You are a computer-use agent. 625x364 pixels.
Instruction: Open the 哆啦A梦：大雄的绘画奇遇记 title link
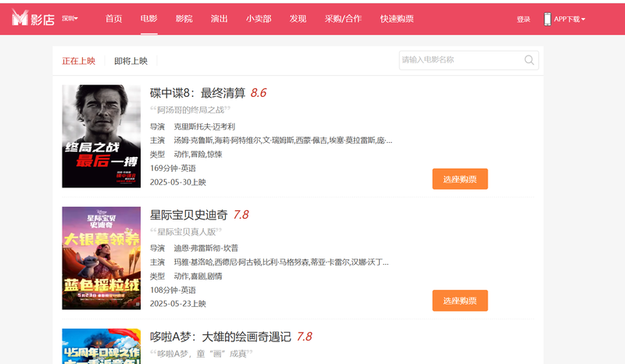[x=220, y=337]
